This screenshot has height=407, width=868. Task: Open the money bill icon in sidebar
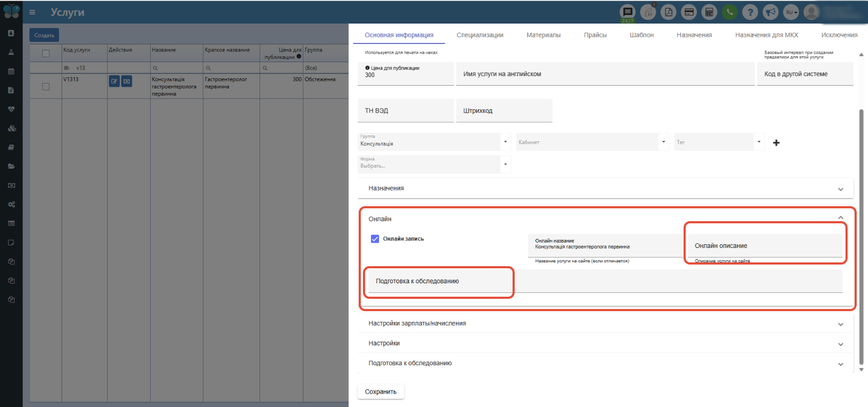click(11, 185)
